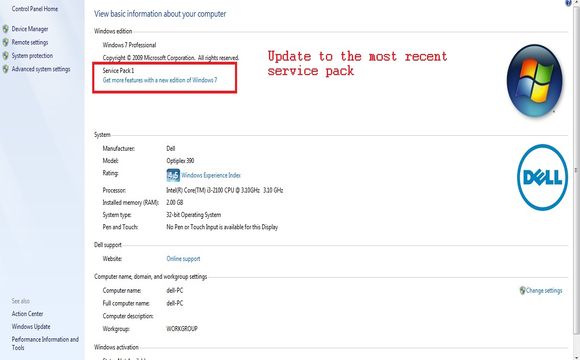Viewport: 580px width, 360px height.
Task: Click the Dell logo image
Action: pos(542,177)
